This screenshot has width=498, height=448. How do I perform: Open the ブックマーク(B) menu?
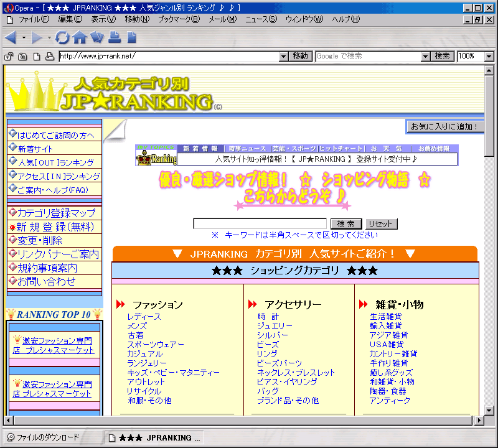179,20
